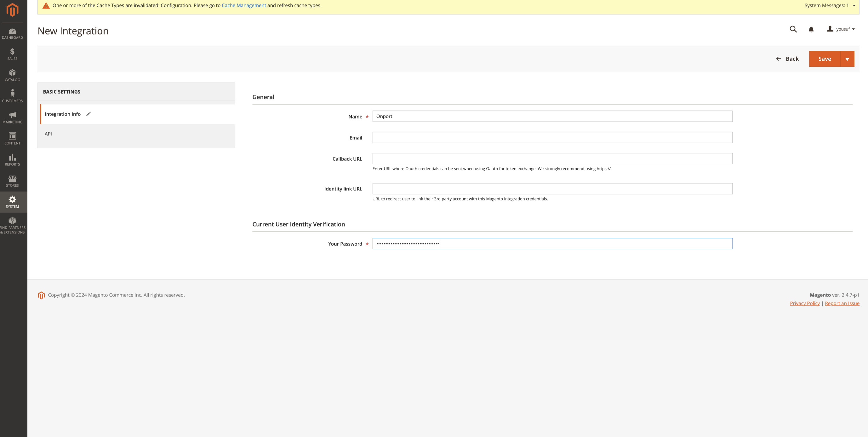Click the warning triangle icon in banner
This screenshot has width=868, height=437.
click(x=46, y=6)
